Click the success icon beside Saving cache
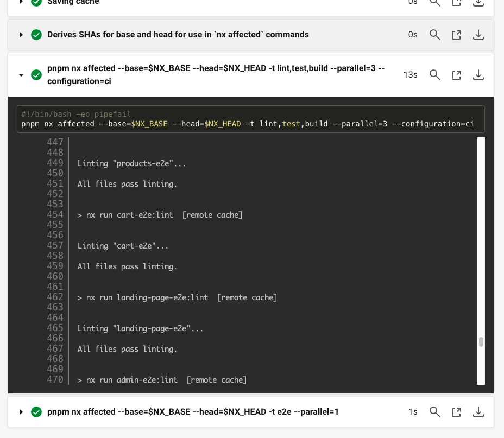Screen dimensions: 504x438 pyautogui.click(x=36, y=2)
